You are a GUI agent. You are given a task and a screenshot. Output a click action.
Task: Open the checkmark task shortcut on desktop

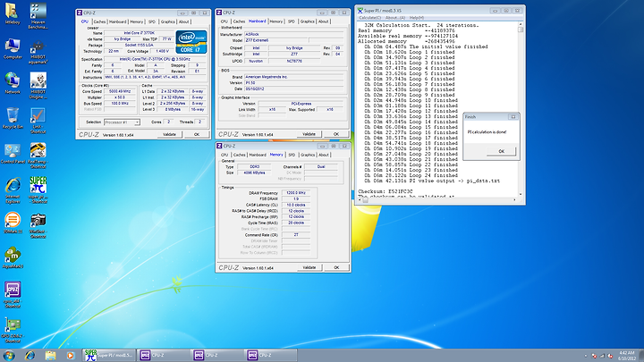click(x=38, y=121)
